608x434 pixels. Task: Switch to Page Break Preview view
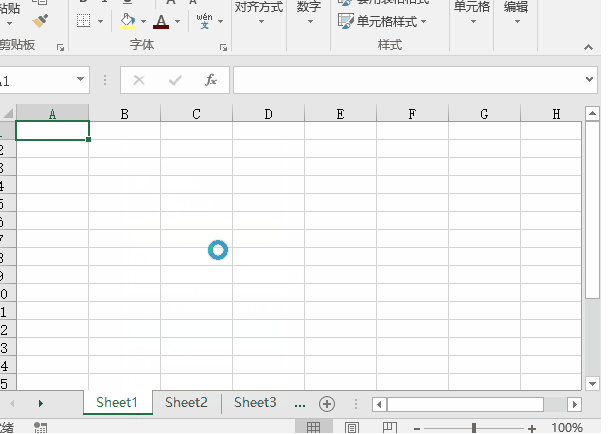click(x=390, y=427)
